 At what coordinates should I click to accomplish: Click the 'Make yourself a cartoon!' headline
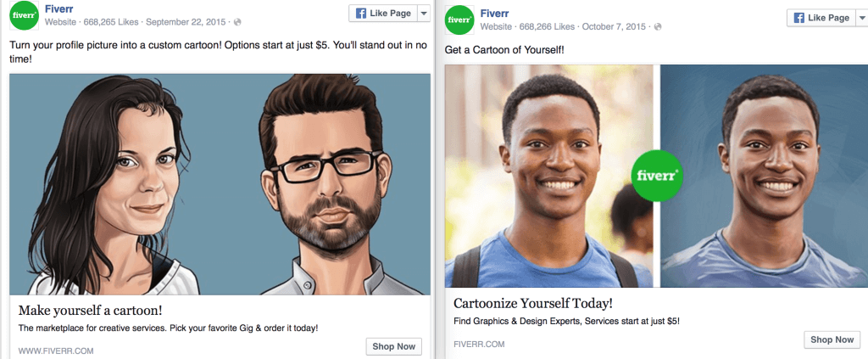point(90,310)
